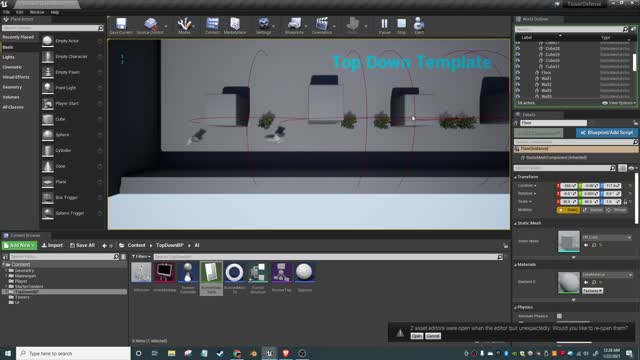Click the Windows Start button
Image resolution: width=640 pixels, height=360 pixels.
click(x=8, y=353)
